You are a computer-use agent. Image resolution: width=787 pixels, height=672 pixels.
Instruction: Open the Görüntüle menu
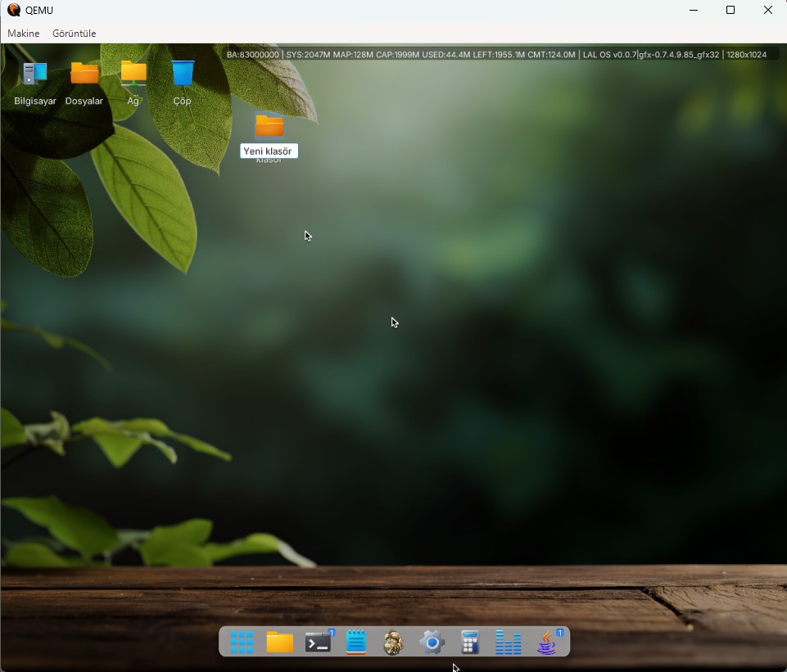75,33
